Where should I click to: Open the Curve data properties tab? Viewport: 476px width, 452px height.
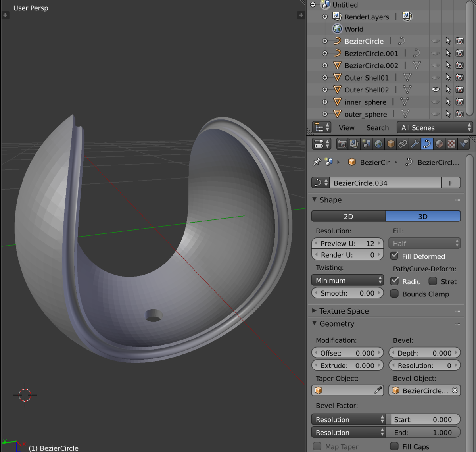pos(427,144)
